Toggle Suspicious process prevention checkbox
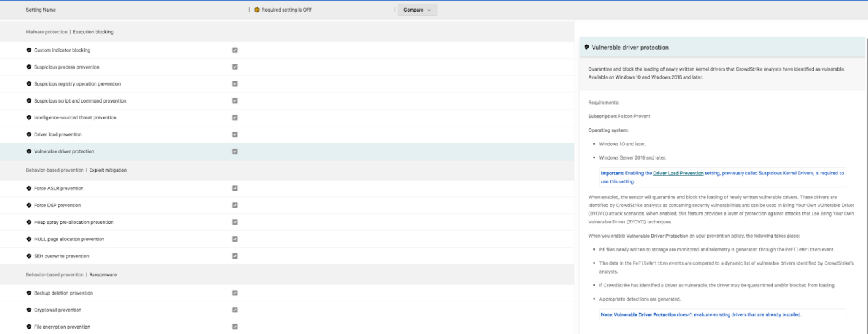This screenshot has width=868, height=334. tap(235, 67)
